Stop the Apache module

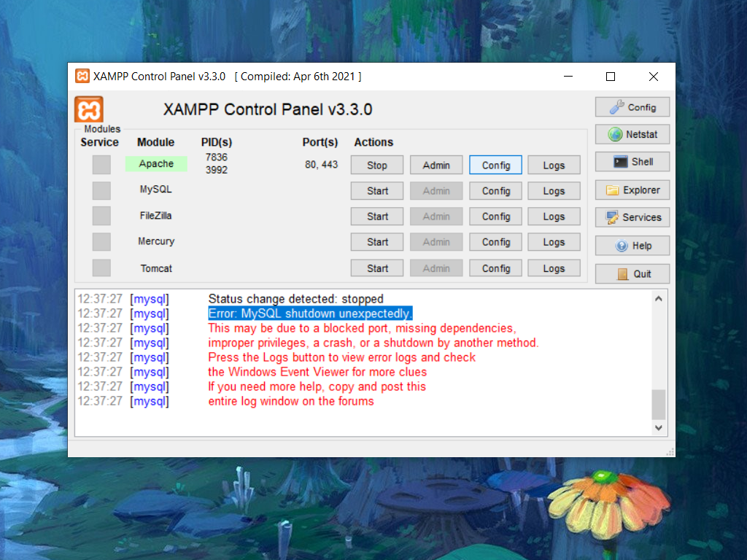point(377,166)
